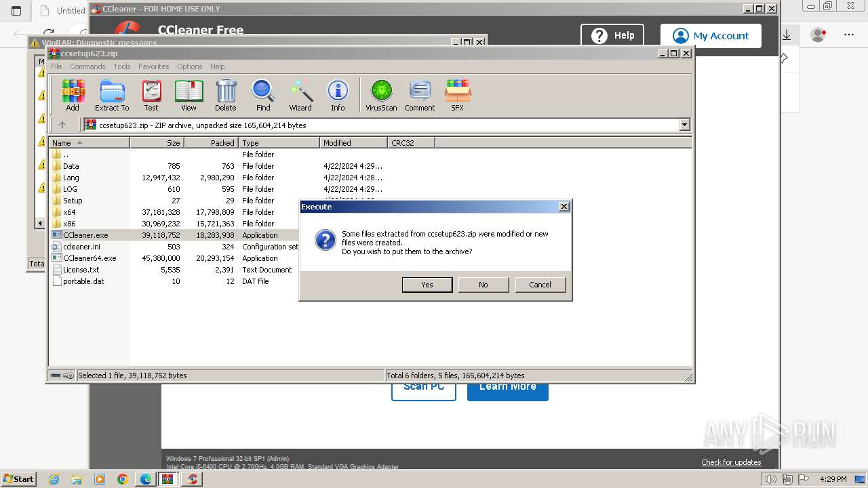Select the Lang folder row
This screenshot has width=868, height=488.
click(x=370, y=178)
